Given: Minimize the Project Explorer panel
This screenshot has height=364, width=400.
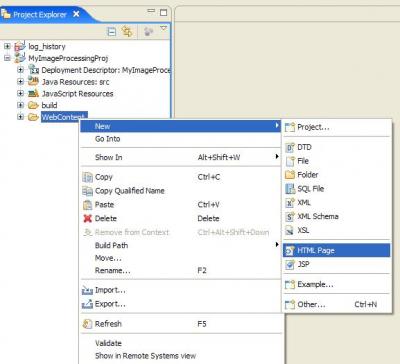Looking at the screenshot, I should coord(151,11).
